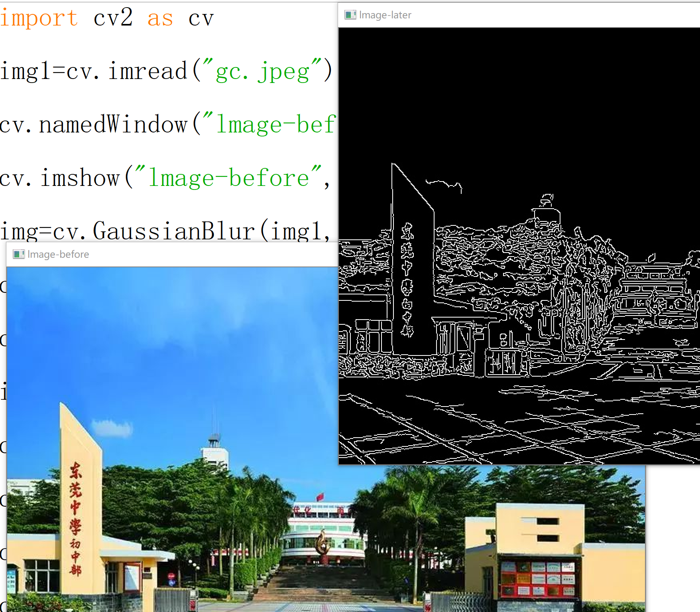Click the Image-later window title bar icon
The image size is (700, 612).
(x=350, y=14)
